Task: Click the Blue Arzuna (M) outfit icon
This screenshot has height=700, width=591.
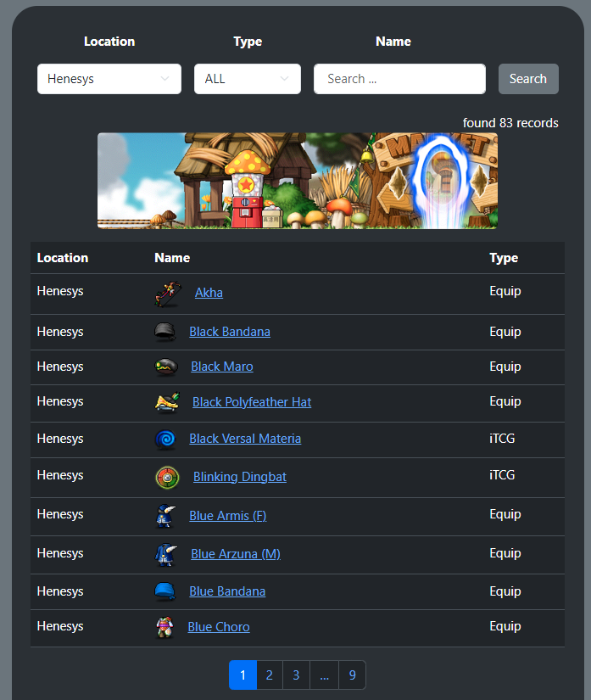Action: click(x=166, y=554)
